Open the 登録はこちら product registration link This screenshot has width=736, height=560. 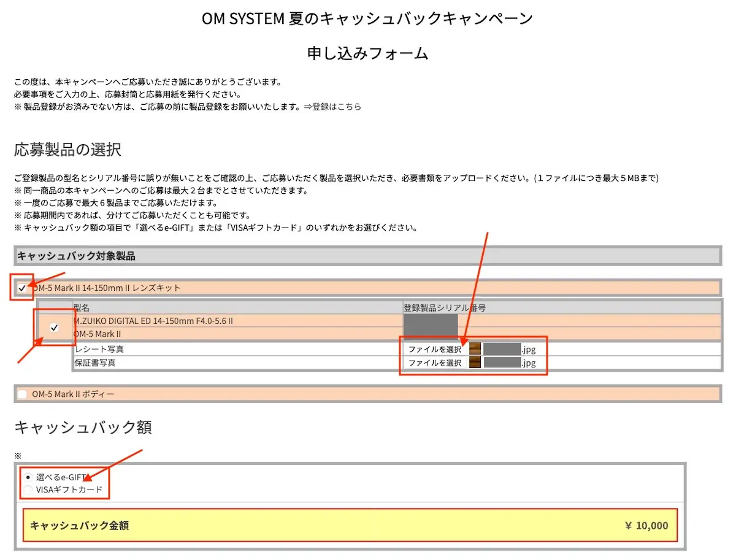337,107
